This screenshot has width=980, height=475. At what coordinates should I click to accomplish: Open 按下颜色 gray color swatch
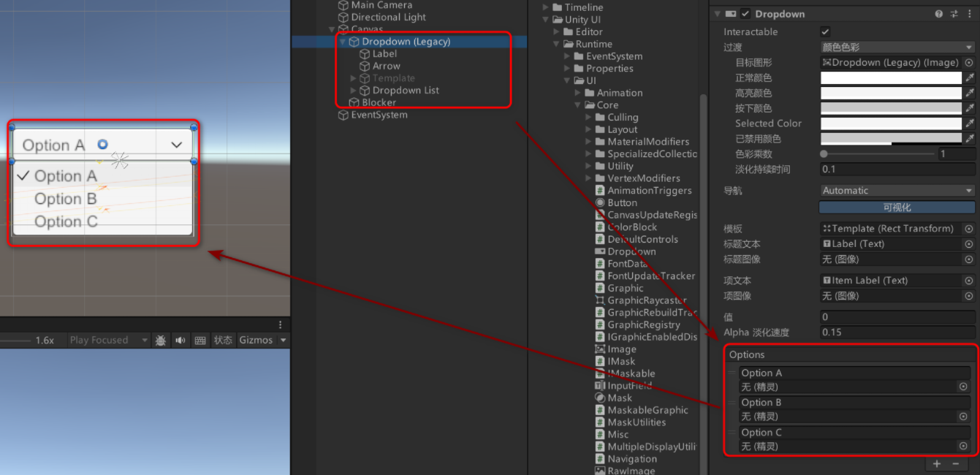point(891,108)
